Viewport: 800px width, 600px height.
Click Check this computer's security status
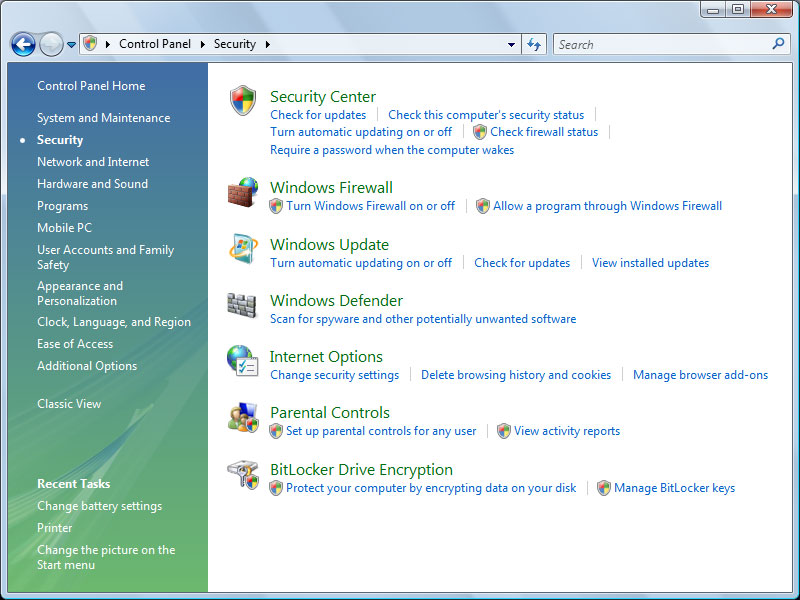(x=486, y=115)
